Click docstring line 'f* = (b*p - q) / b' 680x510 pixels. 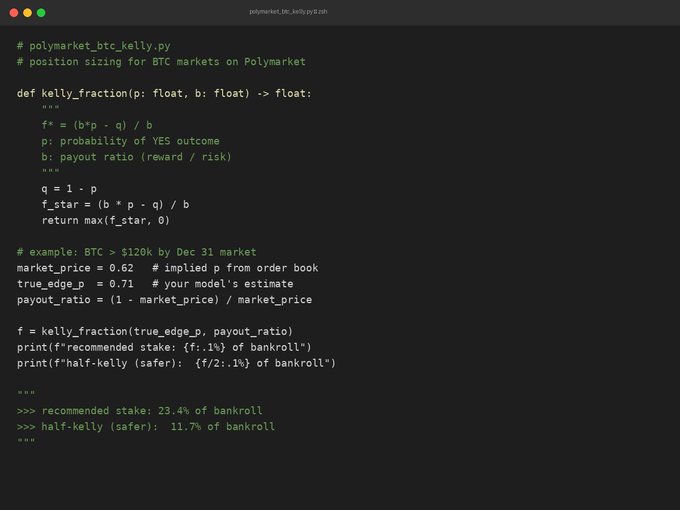97,125
